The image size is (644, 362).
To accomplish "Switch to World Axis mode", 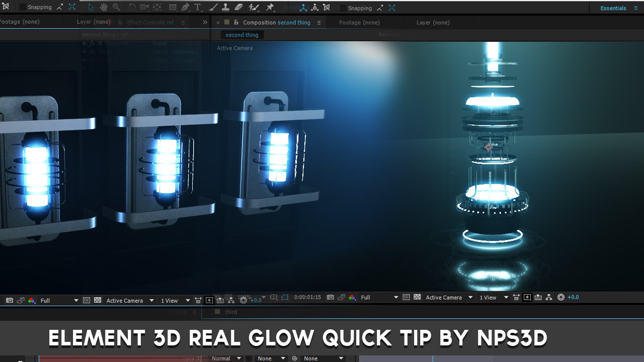I will pos(315,7).
